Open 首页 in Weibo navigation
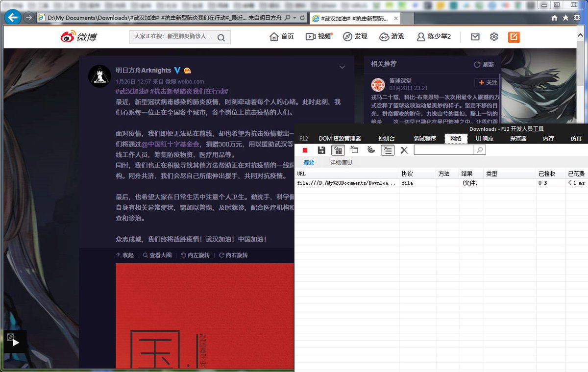This screenshot has width=588, height=372. coord(282,37)
